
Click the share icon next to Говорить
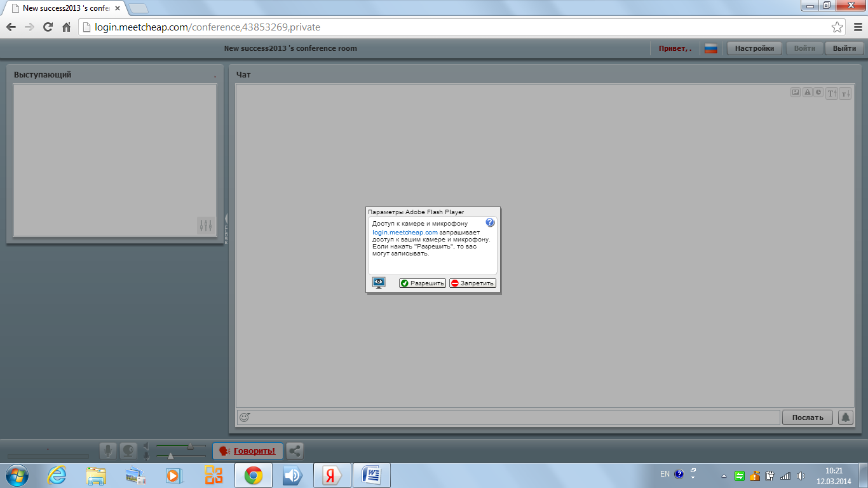pos(294,451)
